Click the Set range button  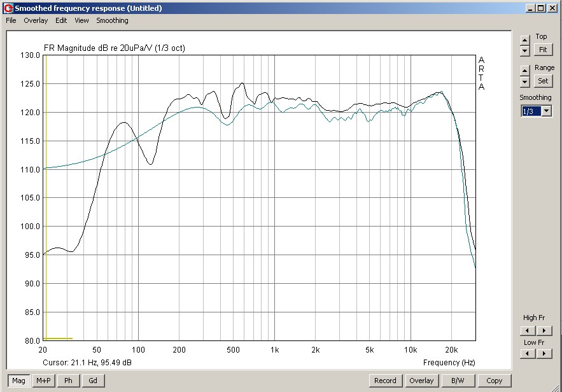(543, 81)
